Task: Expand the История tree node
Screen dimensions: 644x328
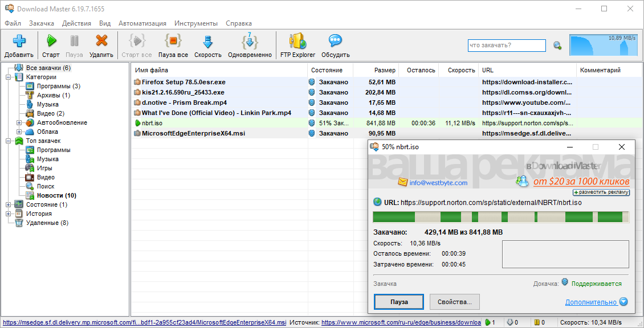Action: click(x=8, y=214)
